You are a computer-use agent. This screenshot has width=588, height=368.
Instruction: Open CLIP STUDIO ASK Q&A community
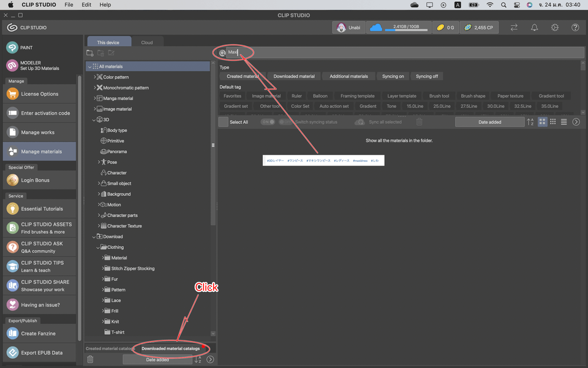pyautogui.click(x=39, y=247)
